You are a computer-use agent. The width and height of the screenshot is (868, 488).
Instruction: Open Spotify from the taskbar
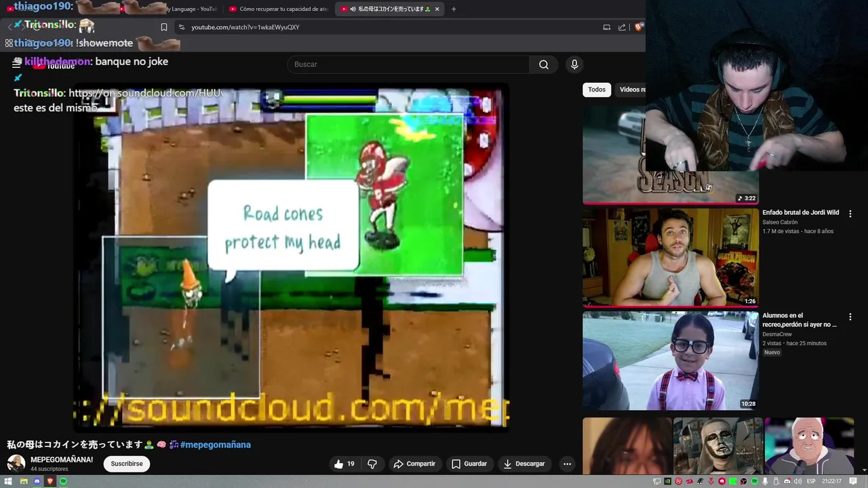click(64, 481)
